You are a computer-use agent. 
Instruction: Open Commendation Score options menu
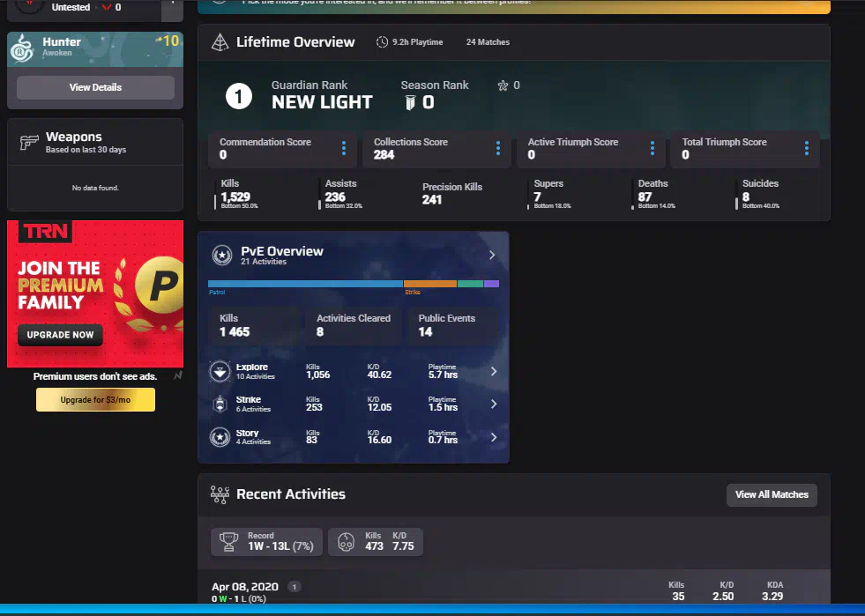coord(344,148)
